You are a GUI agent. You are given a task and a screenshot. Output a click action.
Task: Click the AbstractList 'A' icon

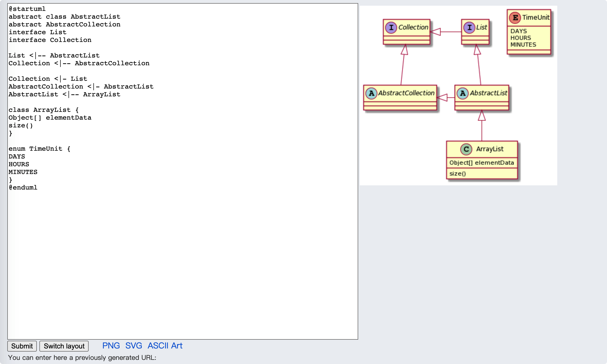463,93
